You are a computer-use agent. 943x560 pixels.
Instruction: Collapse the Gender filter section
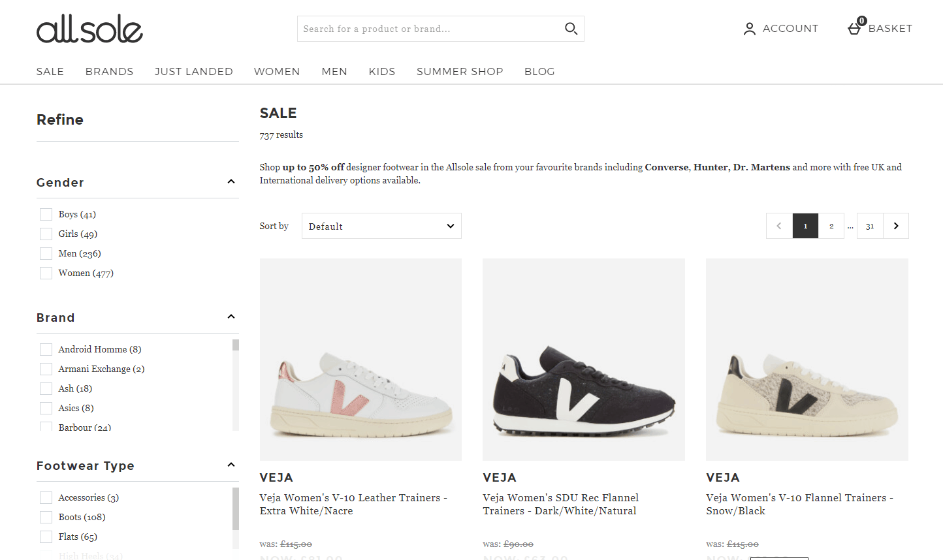pos(231,181)
